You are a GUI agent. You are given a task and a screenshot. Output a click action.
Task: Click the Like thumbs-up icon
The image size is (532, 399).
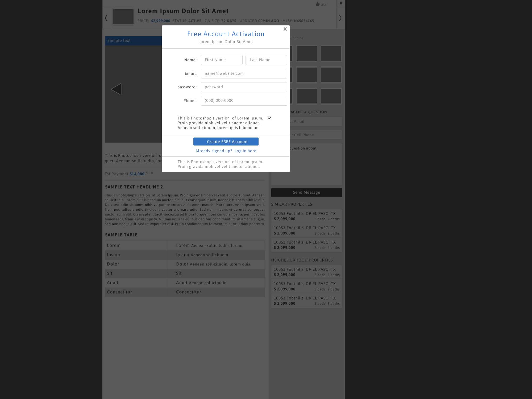click(318, 4)
